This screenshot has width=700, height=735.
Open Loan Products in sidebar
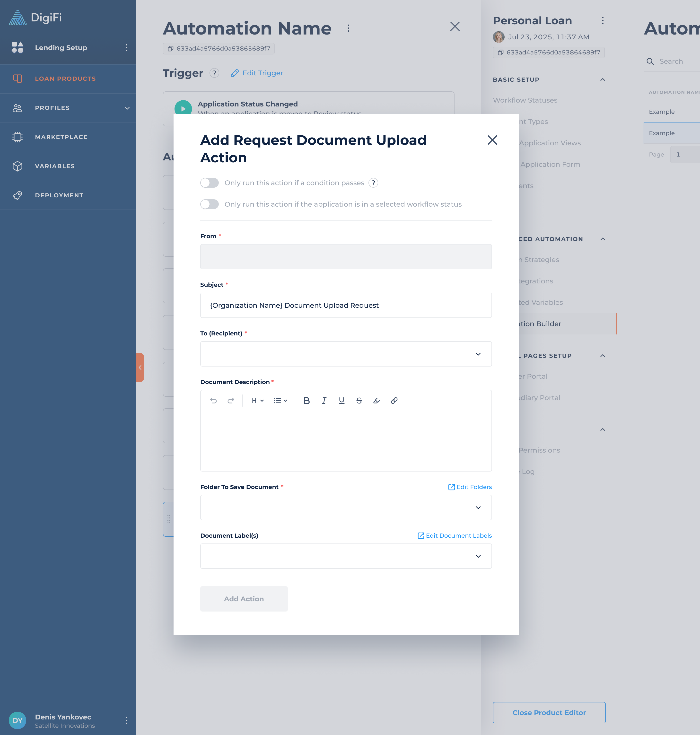tap(65, 79)
